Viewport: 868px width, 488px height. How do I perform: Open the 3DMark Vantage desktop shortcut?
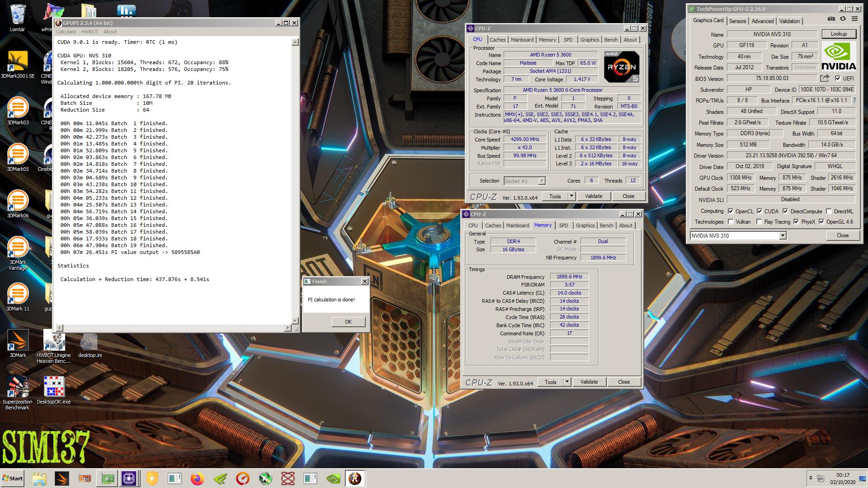[18, 253]
